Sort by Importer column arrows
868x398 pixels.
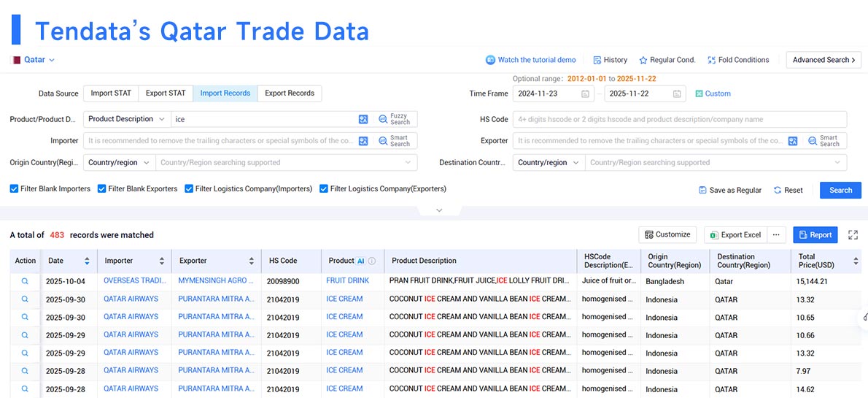pyautogui.click(x=162, y=261)
